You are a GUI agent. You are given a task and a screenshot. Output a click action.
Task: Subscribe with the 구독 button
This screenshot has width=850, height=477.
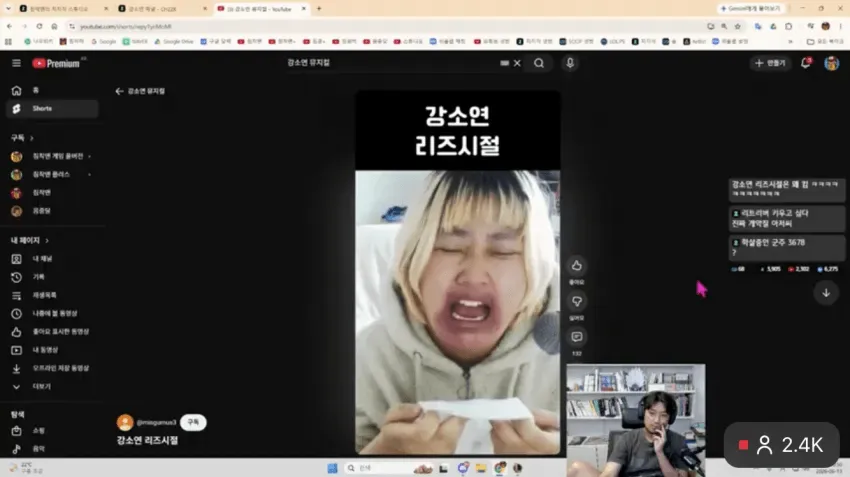193,422
